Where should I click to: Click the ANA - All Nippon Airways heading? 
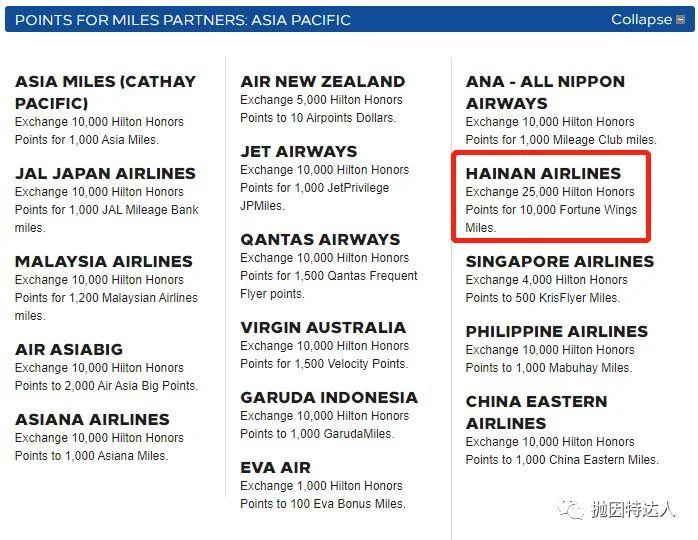click(x=545, y=92)
